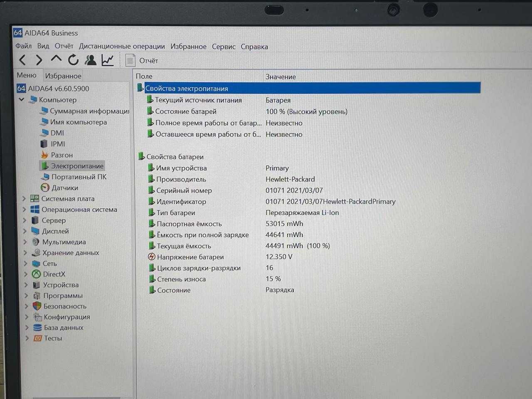Open user management via the person icon

click(90, 60)
